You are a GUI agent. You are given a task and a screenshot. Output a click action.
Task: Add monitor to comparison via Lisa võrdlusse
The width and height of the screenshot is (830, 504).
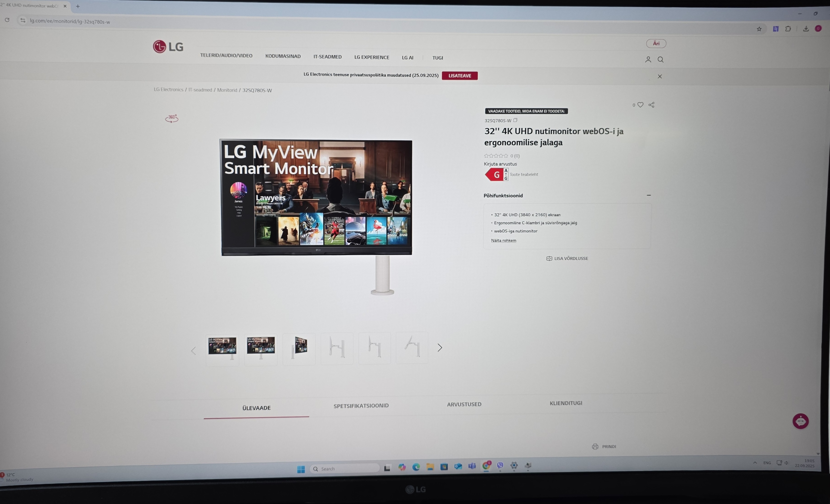tap(567, 258)
